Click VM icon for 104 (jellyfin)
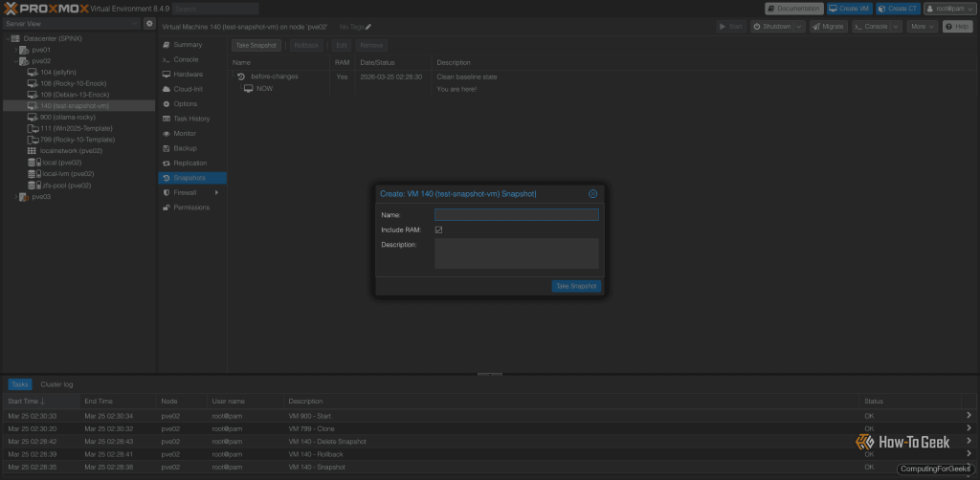Viewport: 980px width, 480px height. coord(33,73)
